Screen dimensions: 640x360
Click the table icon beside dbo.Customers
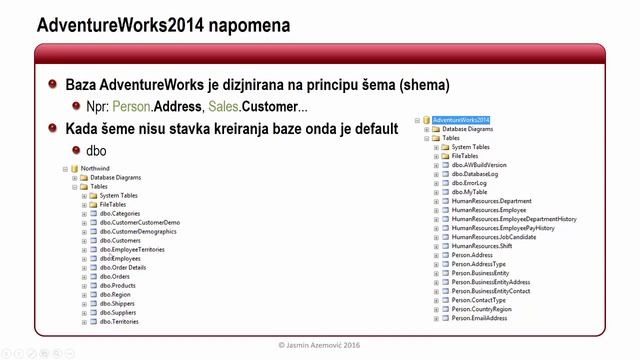(x=93, y=240)
